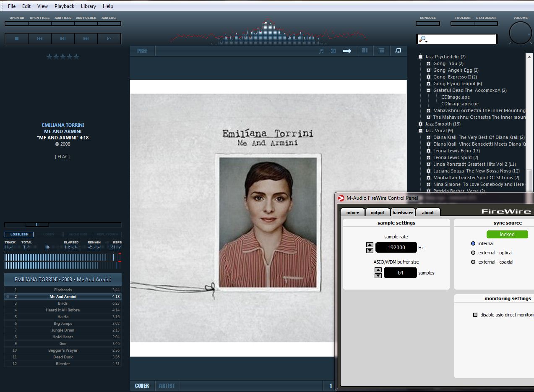This screenshot has width=534, height=392.
Task: Collapse the Grateful Dead AoxomoxoA node
Action: (x=429, y=90)
